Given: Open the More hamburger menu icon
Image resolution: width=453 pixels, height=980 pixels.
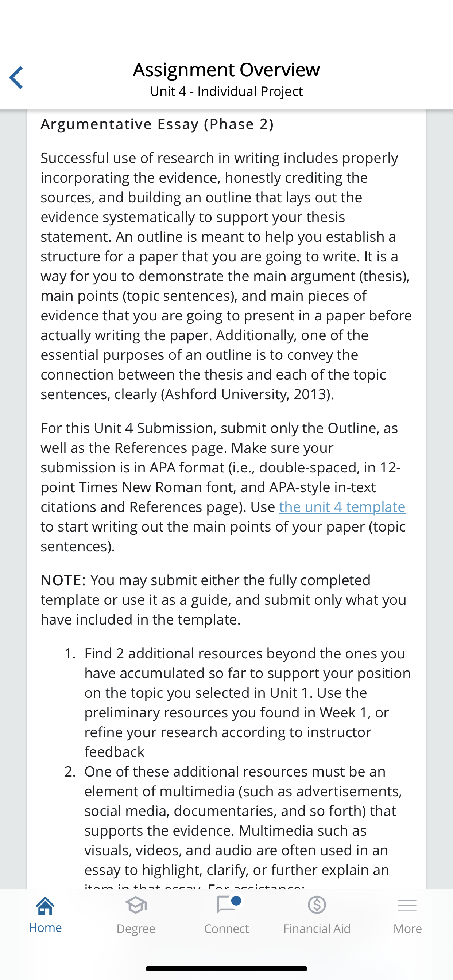Looking at the screenshot, I should click(x=407, y=905).
